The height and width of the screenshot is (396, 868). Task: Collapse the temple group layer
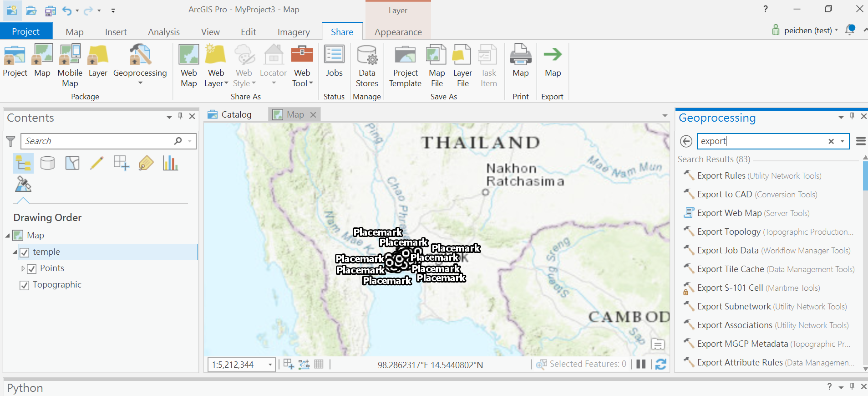pos(15,252)
